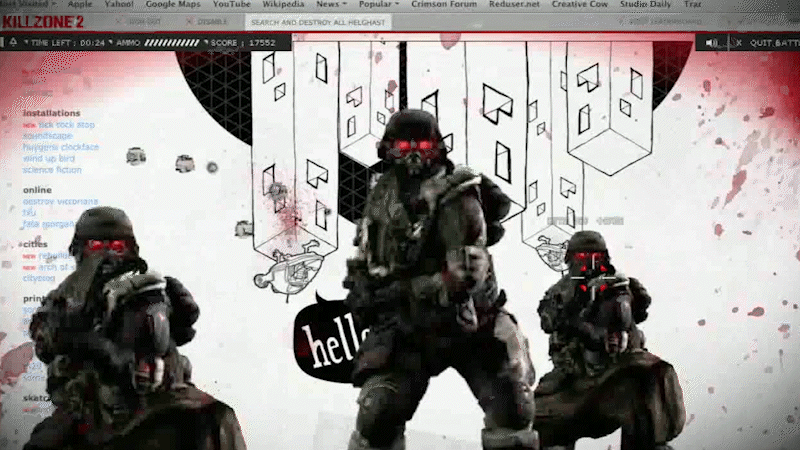Open the Crimson Forum bookmark
This screenshot has height=450, width=800.
tap(444, 4)
